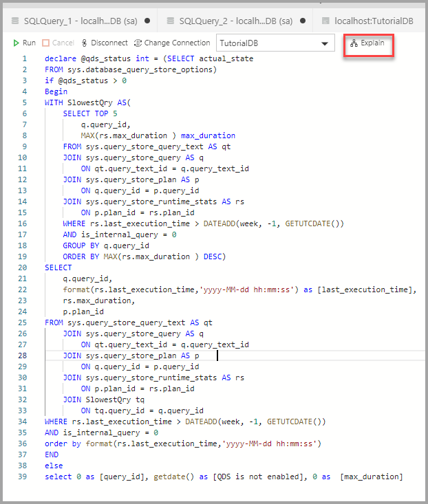
Task: Click the SQLQuery_2 tab file icon
Action: (x=171, y=21)
